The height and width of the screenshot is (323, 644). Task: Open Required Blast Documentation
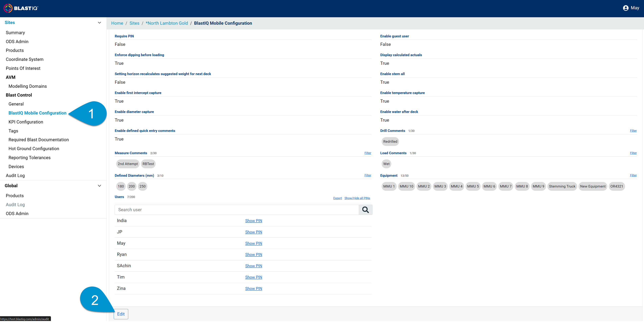[x=39, y=140]
